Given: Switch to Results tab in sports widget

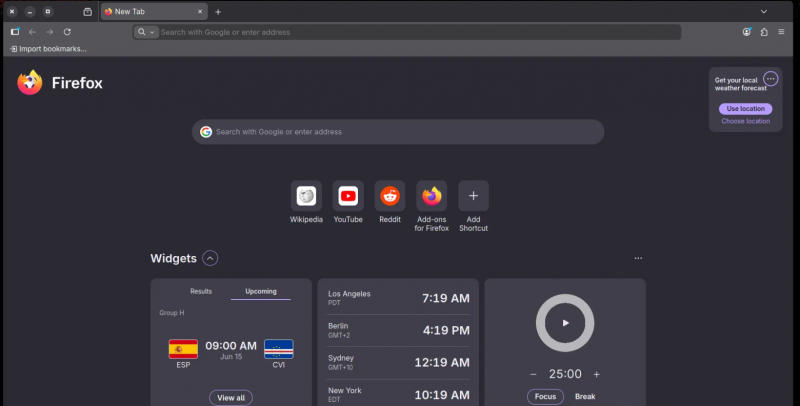Looking at the screenshot, I should (x=201, y=291).
